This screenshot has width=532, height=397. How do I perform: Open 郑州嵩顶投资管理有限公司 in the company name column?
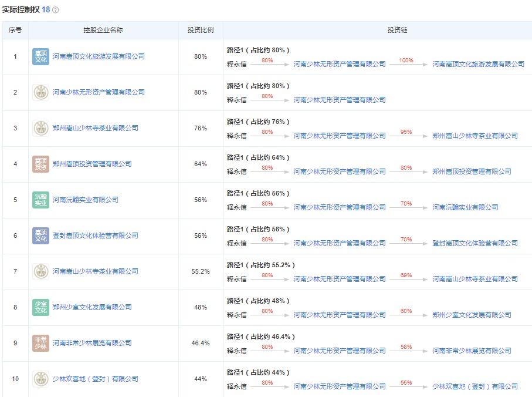coord(92,164)
